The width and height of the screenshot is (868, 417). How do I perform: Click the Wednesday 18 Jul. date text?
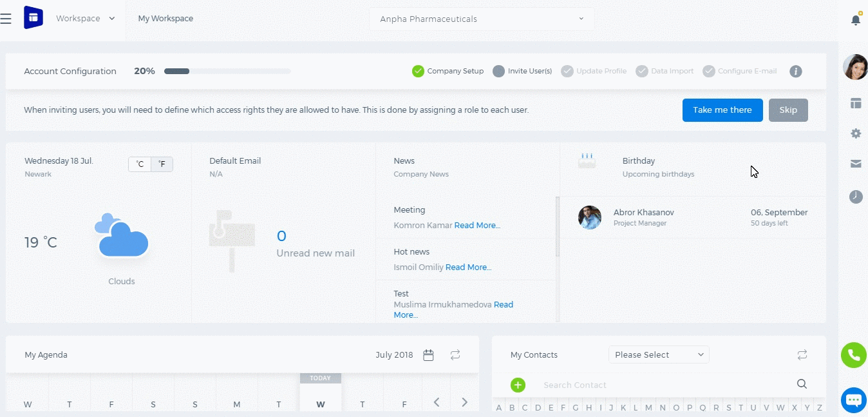pos(59,161)
